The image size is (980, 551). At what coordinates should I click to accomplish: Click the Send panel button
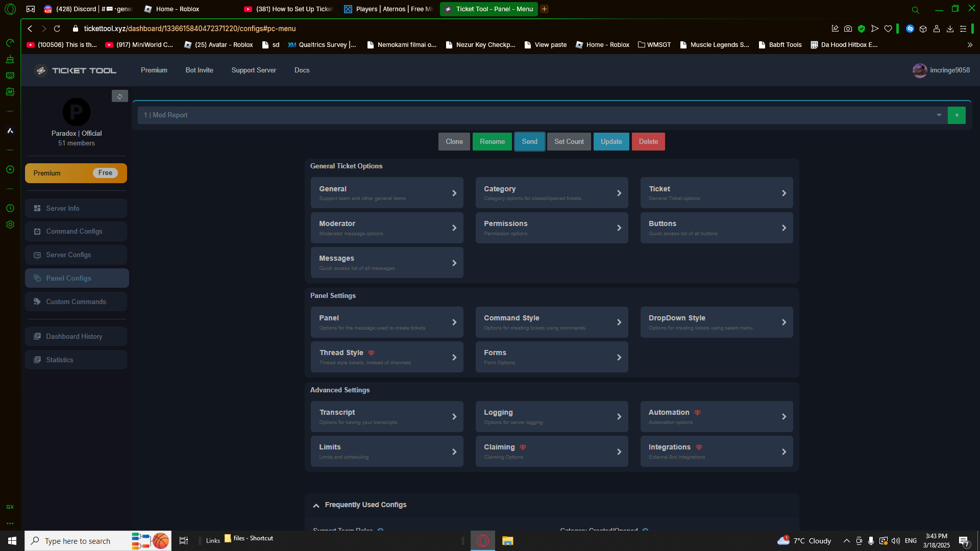coord(529,142)
